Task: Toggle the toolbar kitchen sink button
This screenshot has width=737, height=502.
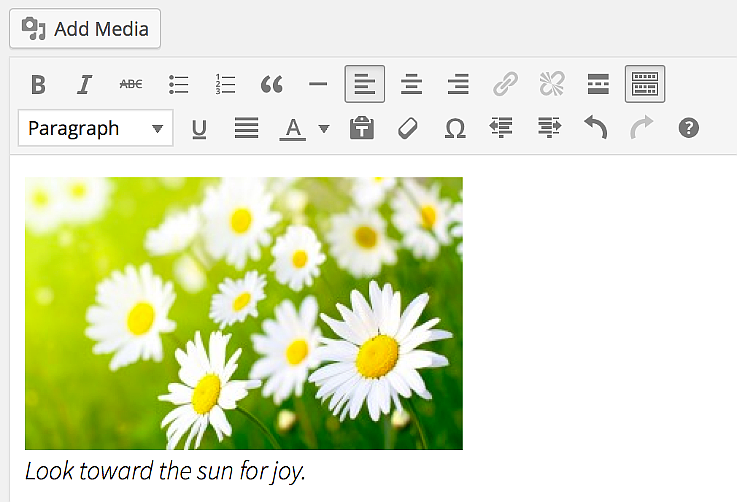Action: [645, 85]
